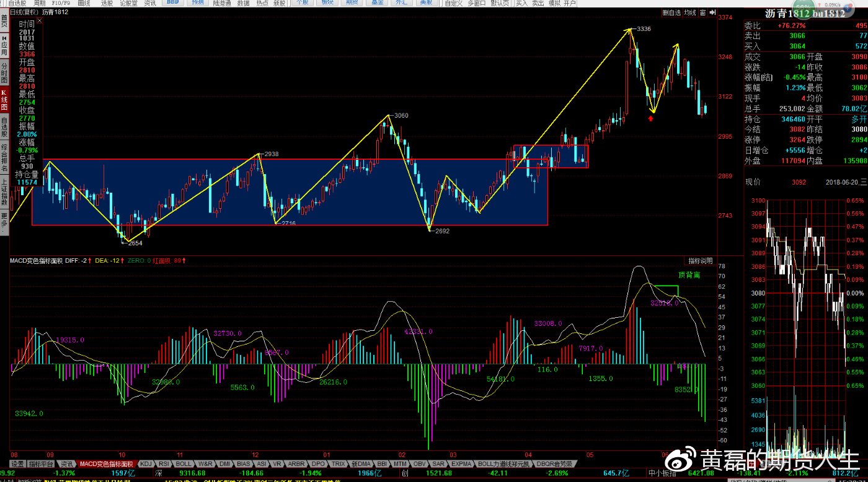This screenshot has height=482, width=868.
Task: Switch to DPO indicator tab
Action: [318, 463]
